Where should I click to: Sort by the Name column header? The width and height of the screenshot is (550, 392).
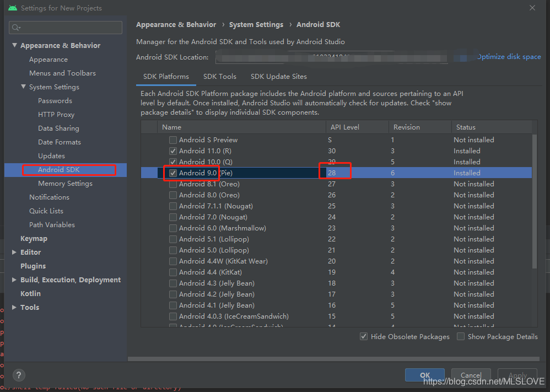241,127
